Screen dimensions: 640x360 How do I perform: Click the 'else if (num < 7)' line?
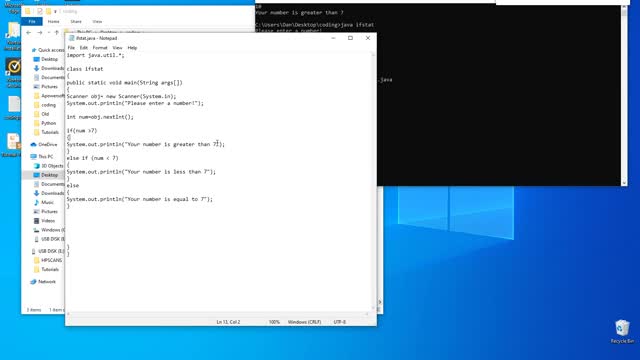click(x=92, y=158)
